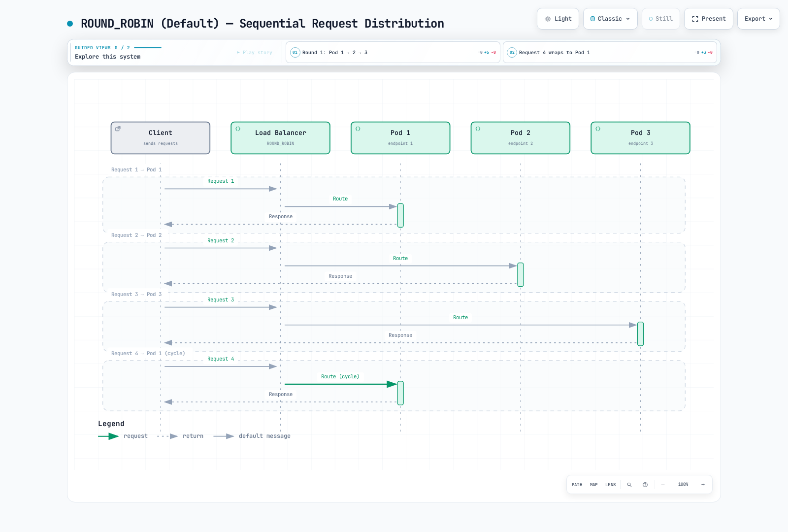Click the 'Request 2 → Pod 2' group label
This screenshot has width=788, height=532.
[x=136, y=235]
